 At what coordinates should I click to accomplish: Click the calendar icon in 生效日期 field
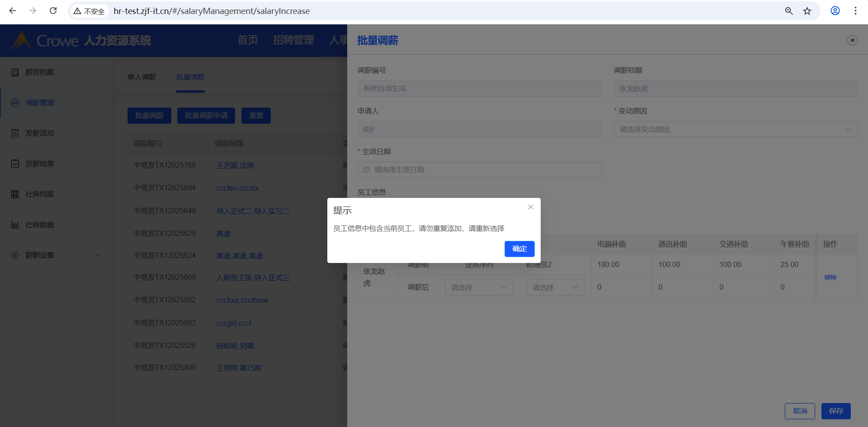pos(367,170)
